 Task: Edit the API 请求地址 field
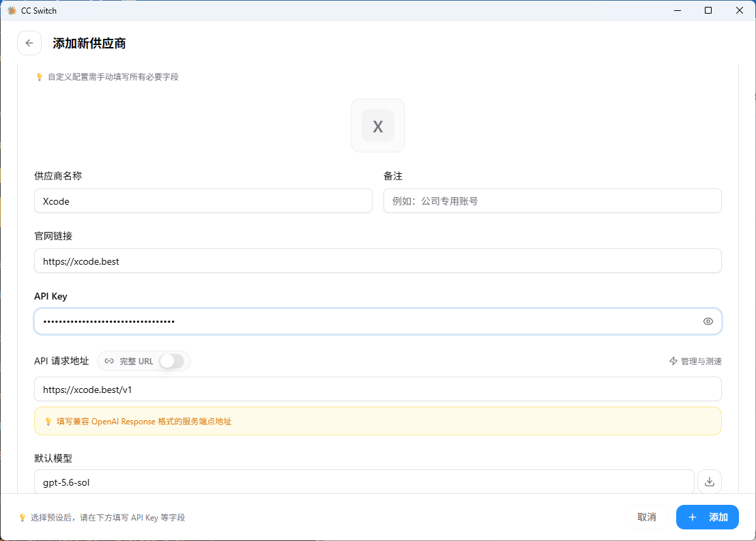tap(378, 389)
